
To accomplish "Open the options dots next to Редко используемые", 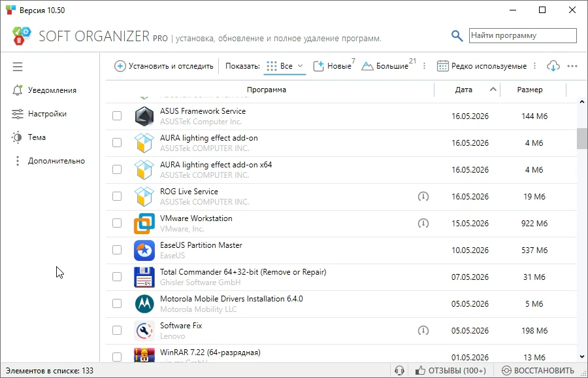I will (534, 66).
